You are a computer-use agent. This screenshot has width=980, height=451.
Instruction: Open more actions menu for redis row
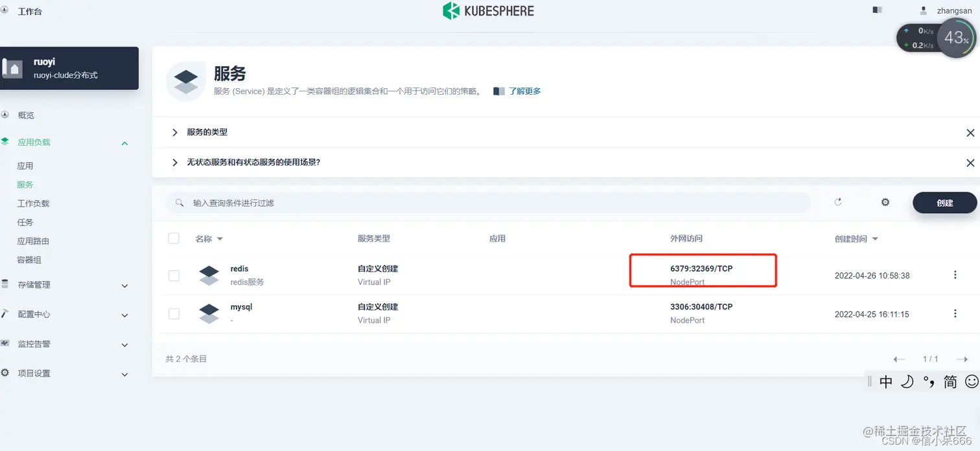coord(955,275)
